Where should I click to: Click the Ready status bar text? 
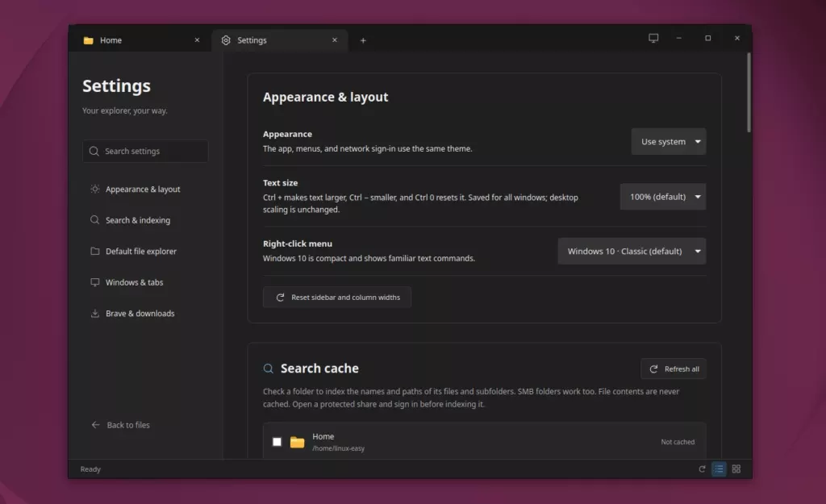pyautogui.click(x=90, y=469)
